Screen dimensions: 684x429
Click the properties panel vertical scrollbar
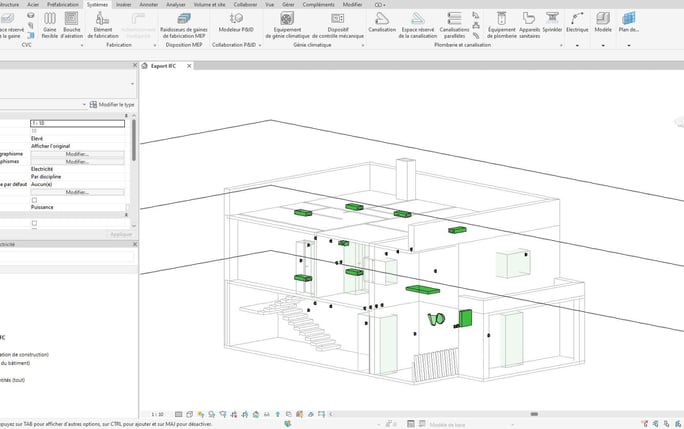pos(133,141)
